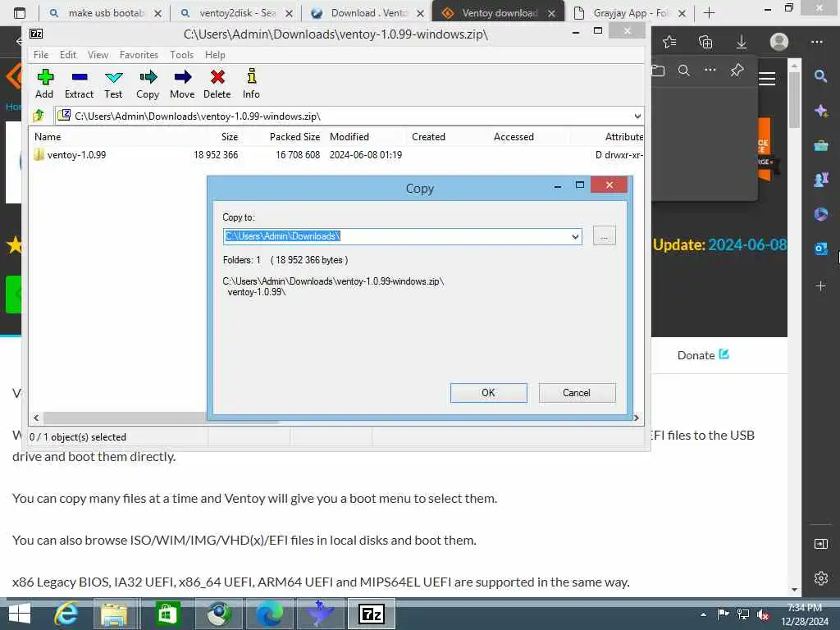Cancel the Copy dialog
Image resolution: width=840 pixels, height=630 pixels.
click(x=577, y=393)
